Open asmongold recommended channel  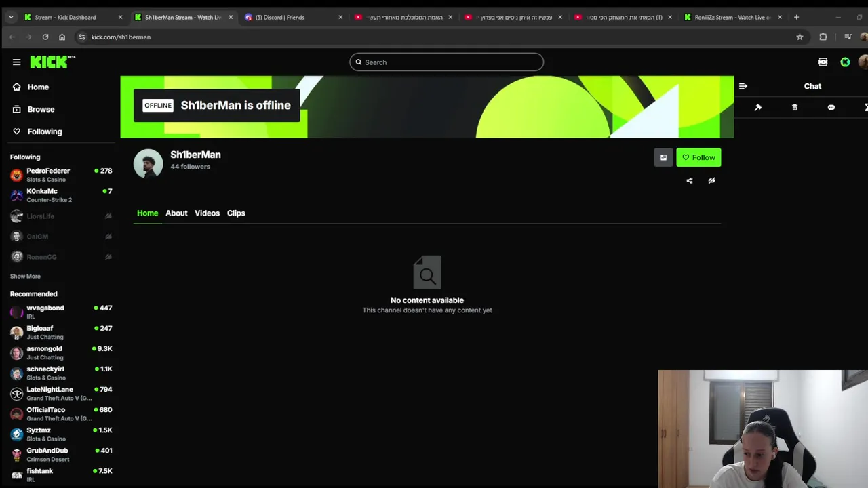61,352
